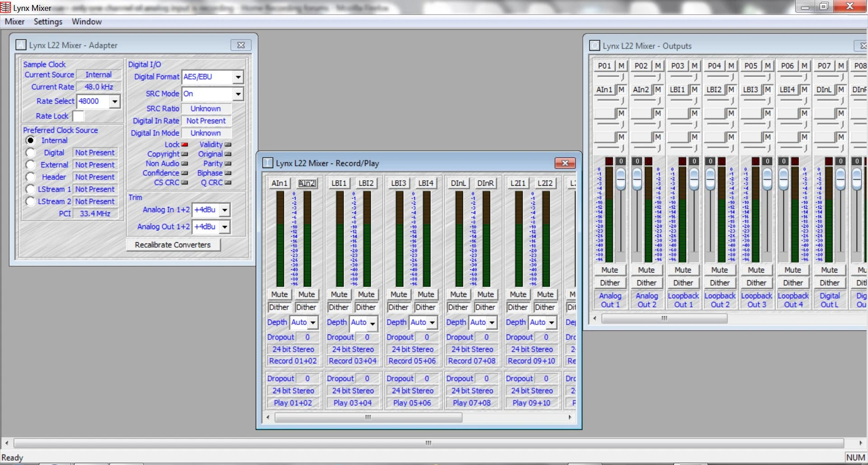Select External preferred clock source radio
868x465 pixels.
pos(30,165)
